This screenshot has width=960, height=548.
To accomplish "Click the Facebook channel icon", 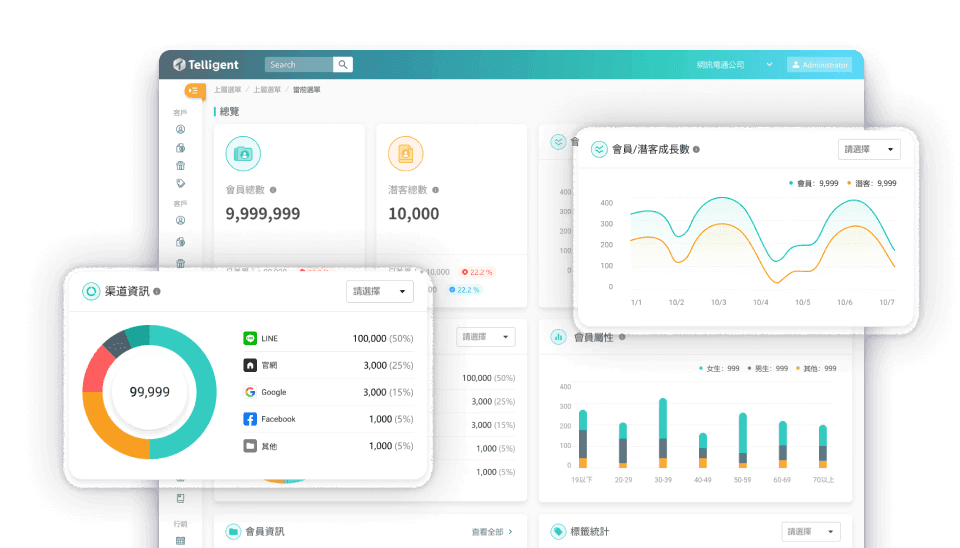I will pos(250,419).
